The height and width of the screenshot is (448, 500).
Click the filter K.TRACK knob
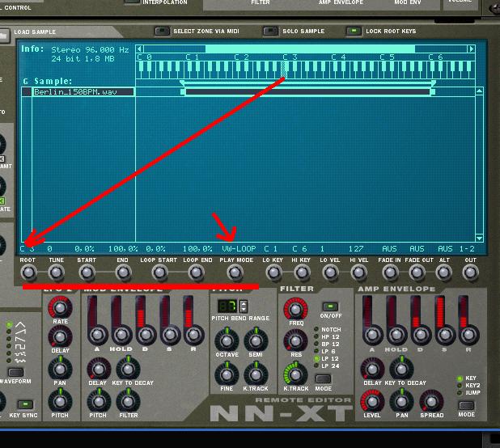point(295,374)
